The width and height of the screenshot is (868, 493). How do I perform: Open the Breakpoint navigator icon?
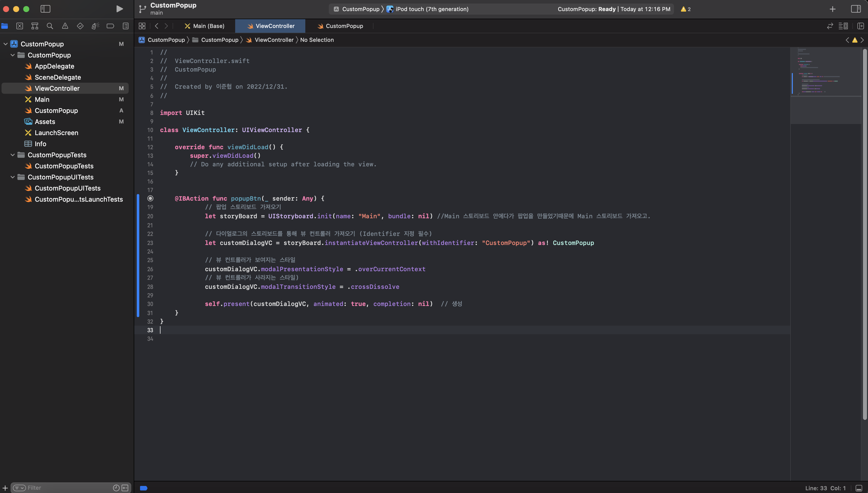[110, 26]
